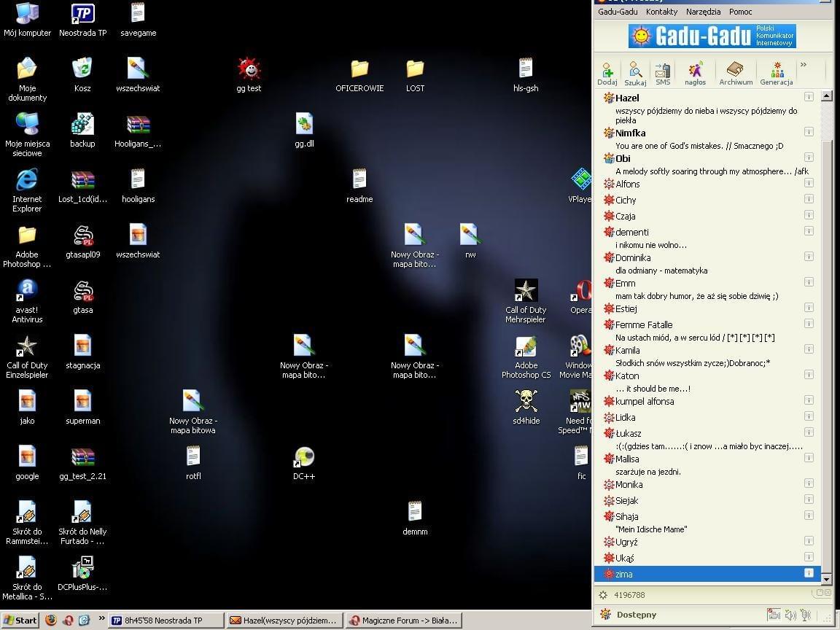Select the gtasapl09 desktop icon

click(83, 241)
